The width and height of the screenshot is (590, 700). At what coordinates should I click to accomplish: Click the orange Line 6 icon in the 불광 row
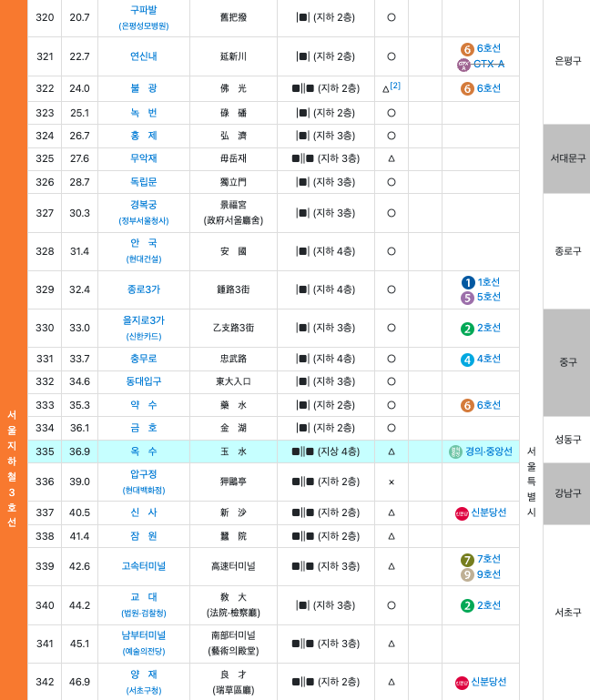(x=467, y=89)
